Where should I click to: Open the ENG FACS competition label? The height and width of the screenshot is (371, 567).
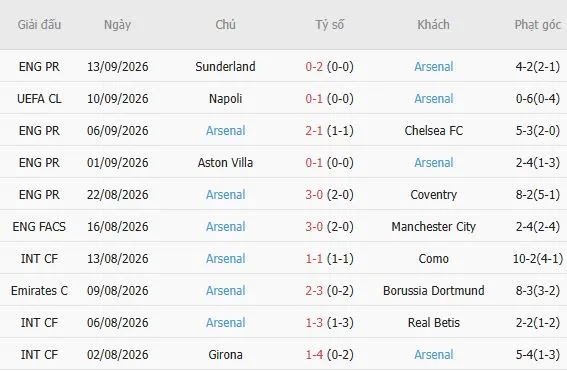pyautogui.click(x=39, y=227)
